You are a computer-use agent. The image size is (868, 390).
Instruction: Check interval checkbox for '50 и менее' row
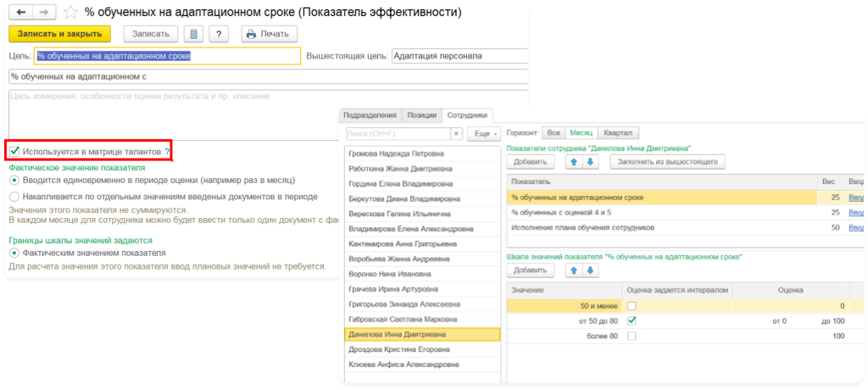click(631, 305)
